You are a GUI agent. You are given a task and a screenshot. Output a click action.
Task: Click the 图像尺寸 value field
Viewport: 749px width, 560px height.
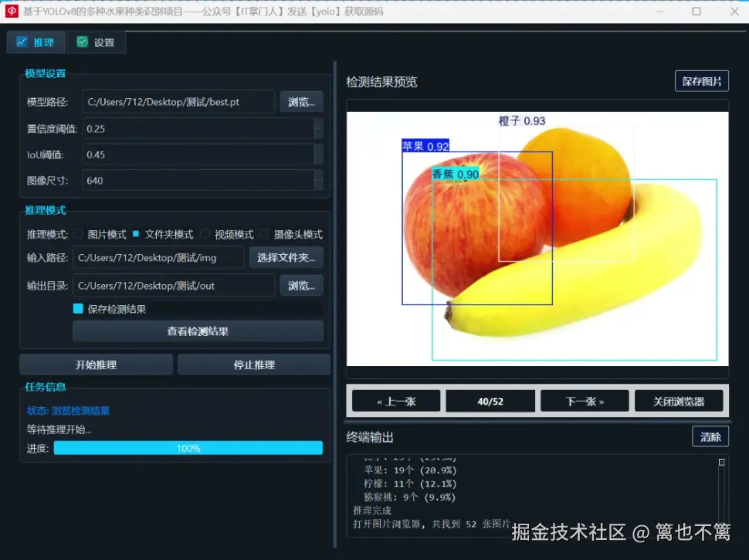pos(198,180)
